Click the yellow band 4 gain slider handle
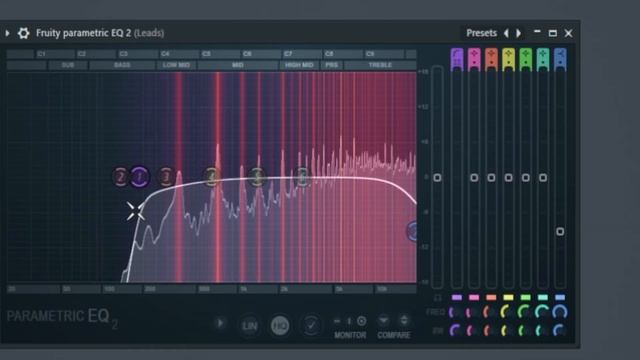Screen dimensions: 640x360 [x=508, y=178]
